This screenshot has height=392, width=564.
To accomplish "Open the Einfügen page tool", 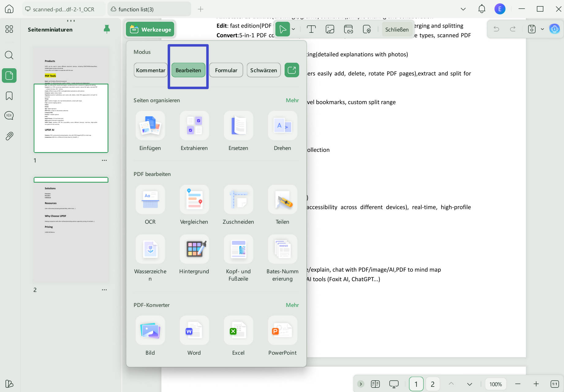I will pyautogui.click(x=150, y=126).
